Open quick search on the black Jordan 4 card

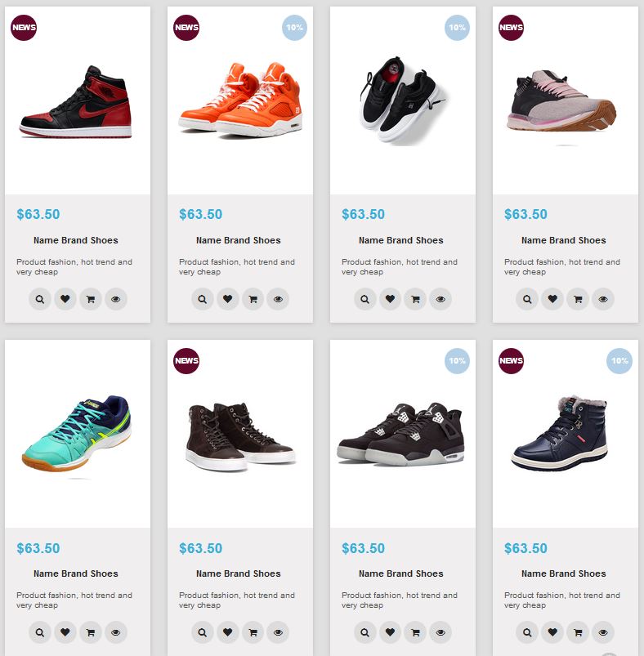point(364,632)
